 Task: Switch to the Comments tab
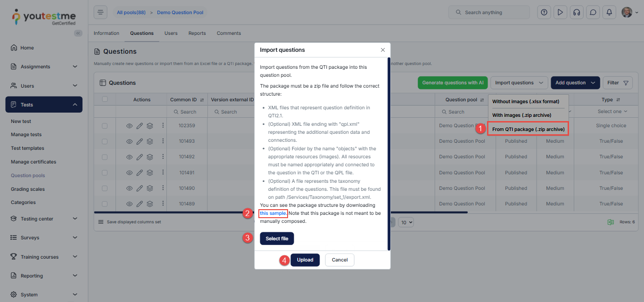[229, 33]
